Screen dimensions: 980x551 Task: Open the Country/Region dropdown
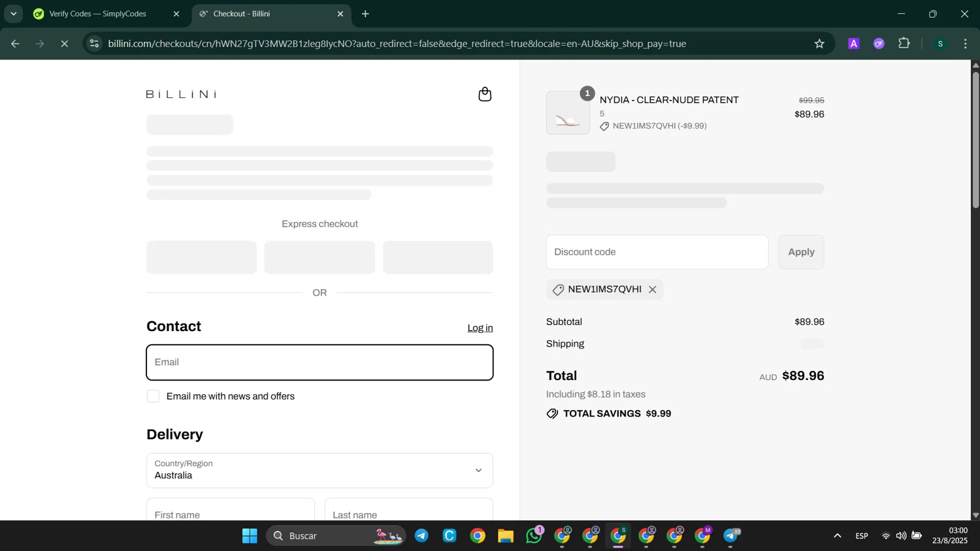(319, 470)
